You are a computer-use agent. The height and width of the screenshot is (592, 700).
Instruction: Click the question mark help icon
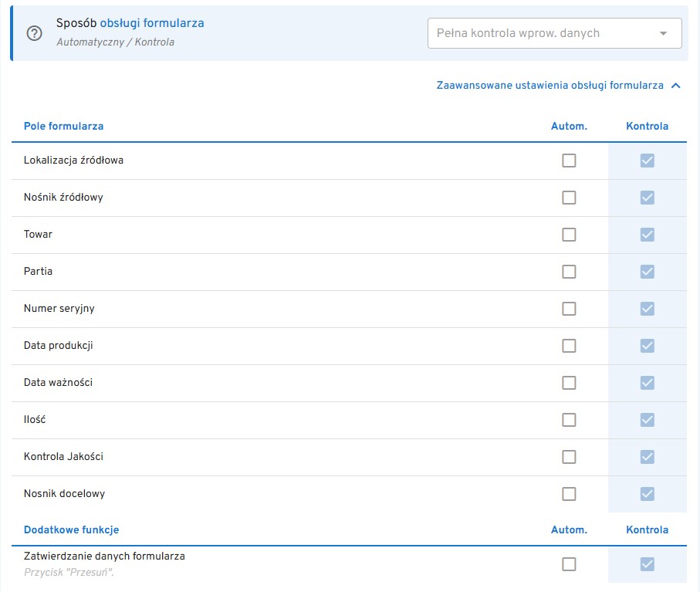35,33
